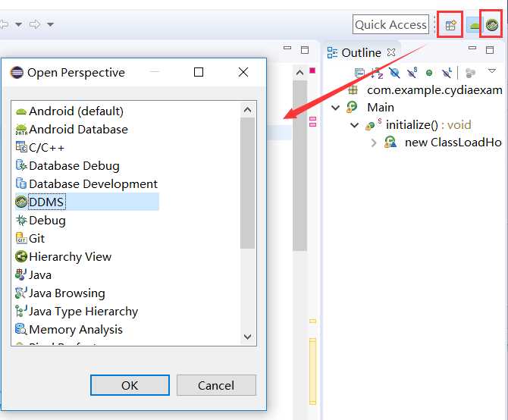The width and height of the screenshot is (508, 420).
Task: Click the Debug bug icon
Action: [x=21, y=220]
